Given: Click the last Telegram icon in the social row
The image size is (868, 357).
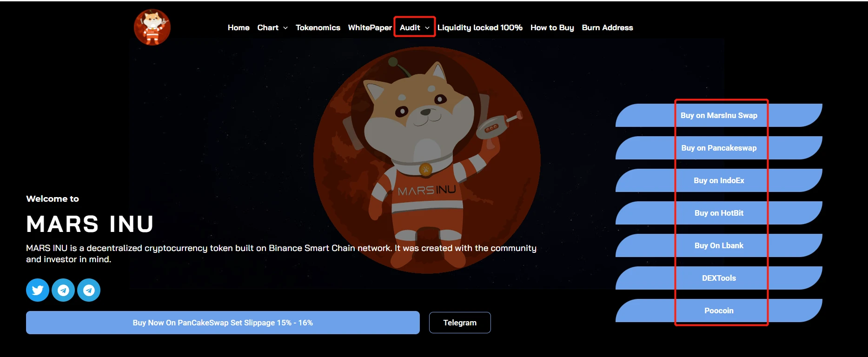Looking at the screenshot, I should [x=89, y=290].
